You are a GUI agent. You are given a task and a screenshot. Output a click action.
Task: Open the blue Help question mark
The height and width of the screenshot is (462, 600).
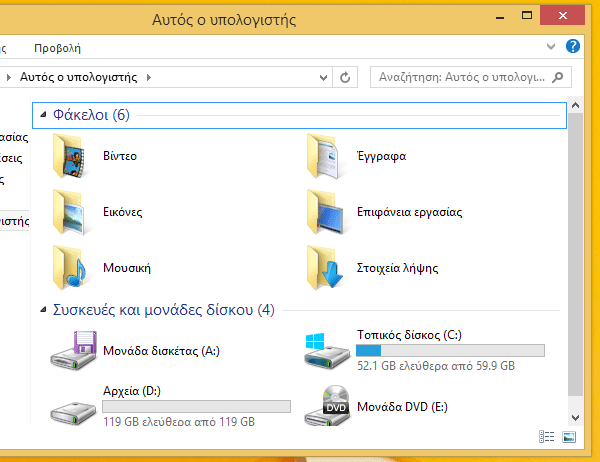pyautogui.click(x=572, y=47)
